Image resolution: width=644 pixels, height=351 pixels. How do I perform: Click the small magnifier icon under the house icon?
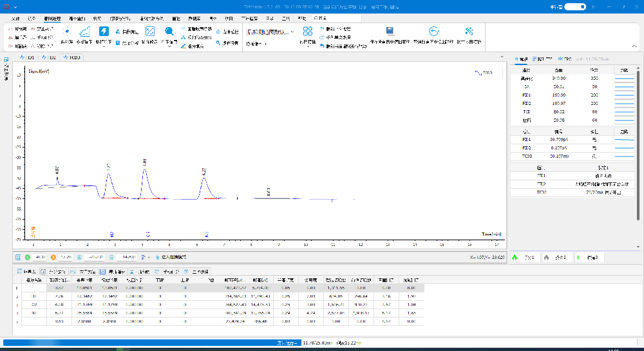click(218, 43)
